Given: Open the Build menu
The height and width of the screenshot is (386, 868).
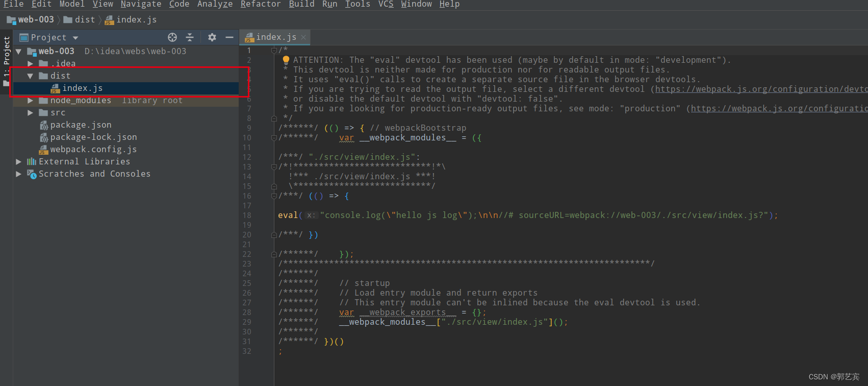Looking at the screenshot, I should pos(302,4).
